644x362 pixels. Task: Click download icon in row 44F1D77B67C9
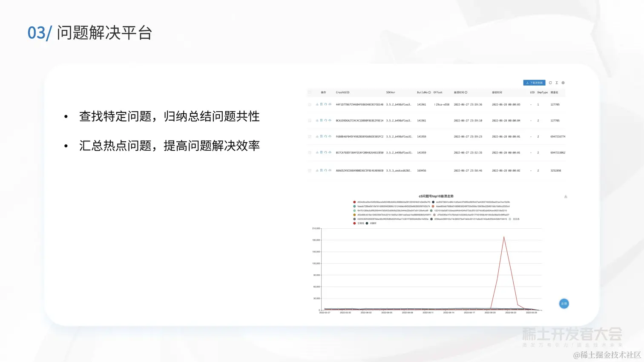coord(317,104)
